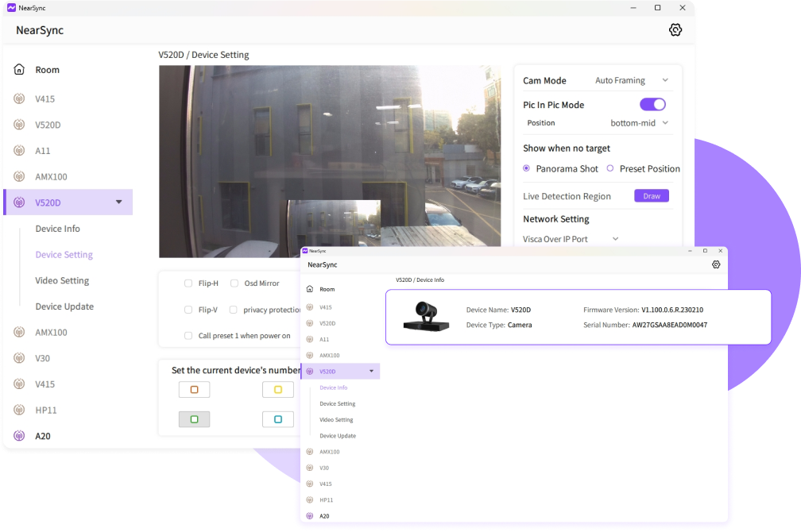
Task: Open Video Setting in the large window submenu
Action: coord(62,280)
